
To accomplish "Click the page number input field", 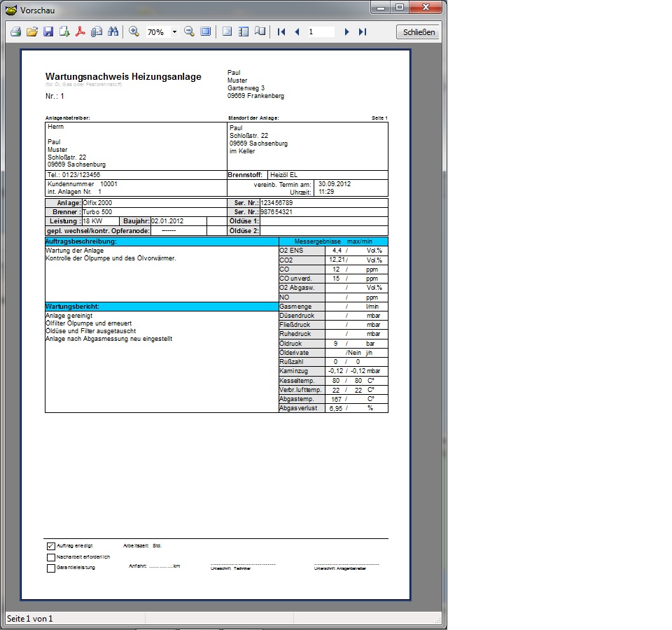I will pyautogui.click(x=321, y=31).
